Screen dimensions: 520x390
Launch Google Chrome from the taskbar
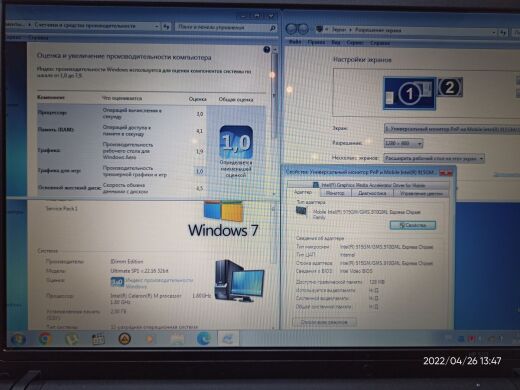click(45, 339)
